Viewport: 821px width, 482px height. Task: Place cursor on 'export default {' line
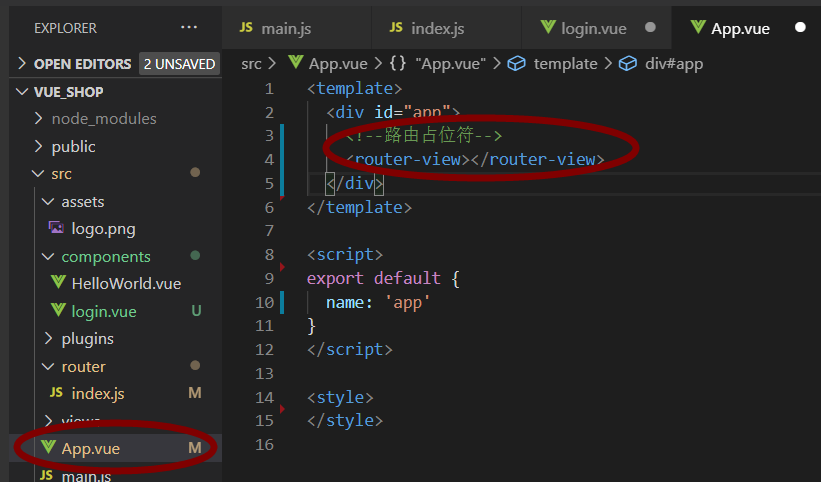[383, 278]
